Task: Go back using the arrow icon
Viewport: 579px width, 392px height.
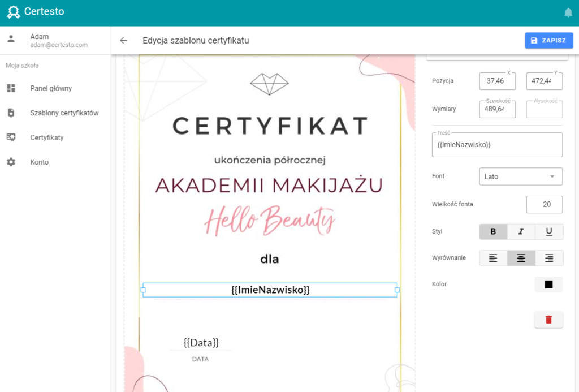Action: pos(123,41)
